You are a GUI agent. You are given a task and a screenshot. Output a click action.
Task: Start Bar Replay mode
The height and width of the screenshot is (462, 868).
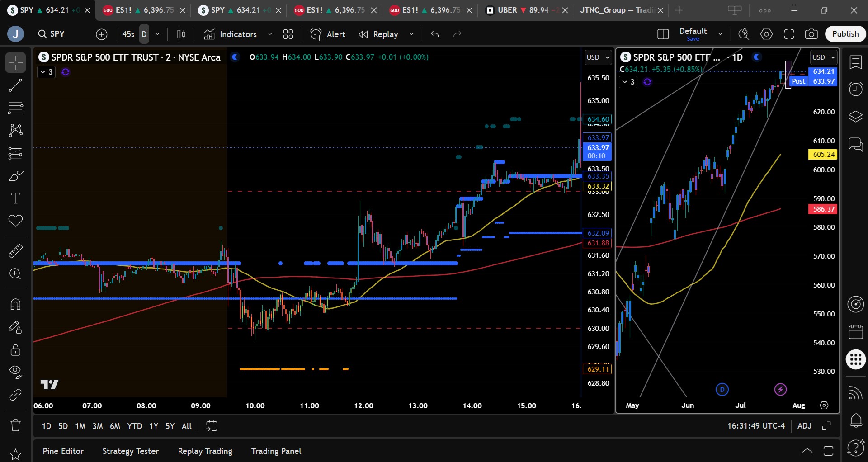tap(378, 34)
